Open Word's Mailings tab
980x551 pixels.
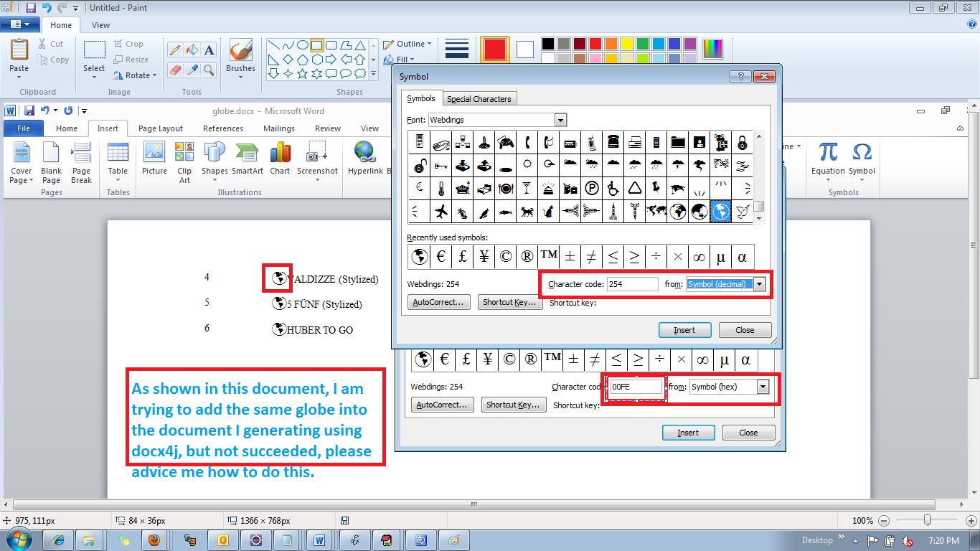point(279,128)
